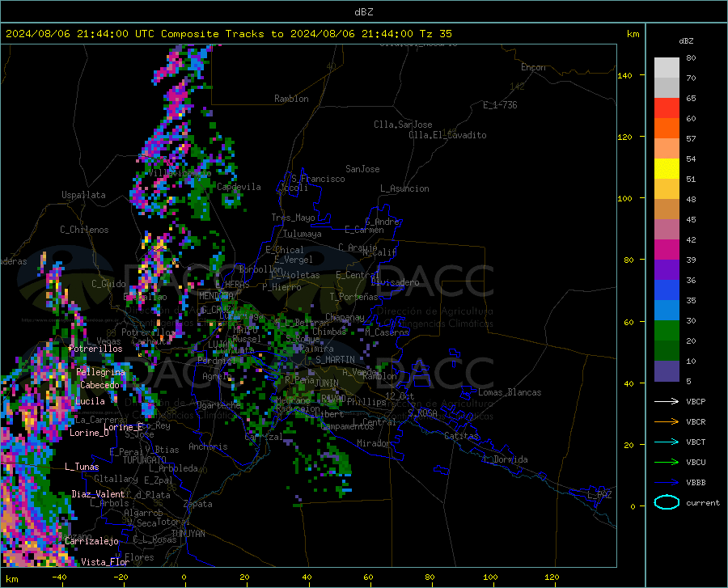This screenshot has width=728, height=588.
Task: Select the light gray 70 dBZ swatch
Action: (667, 68)
